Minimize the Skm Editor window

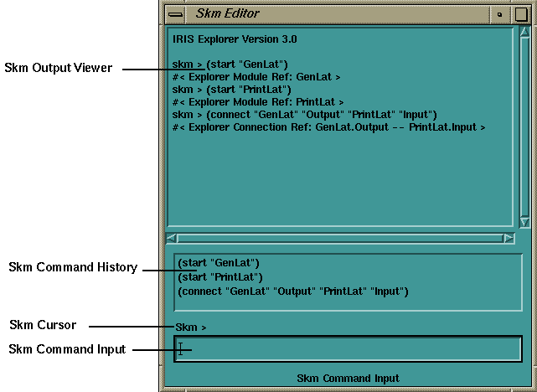(500, 13)
